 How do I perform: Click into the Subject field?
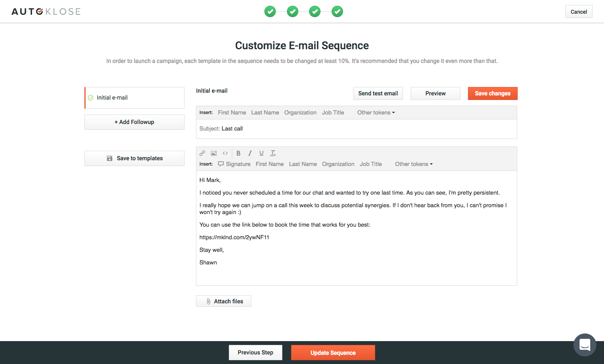pos(344,129)
